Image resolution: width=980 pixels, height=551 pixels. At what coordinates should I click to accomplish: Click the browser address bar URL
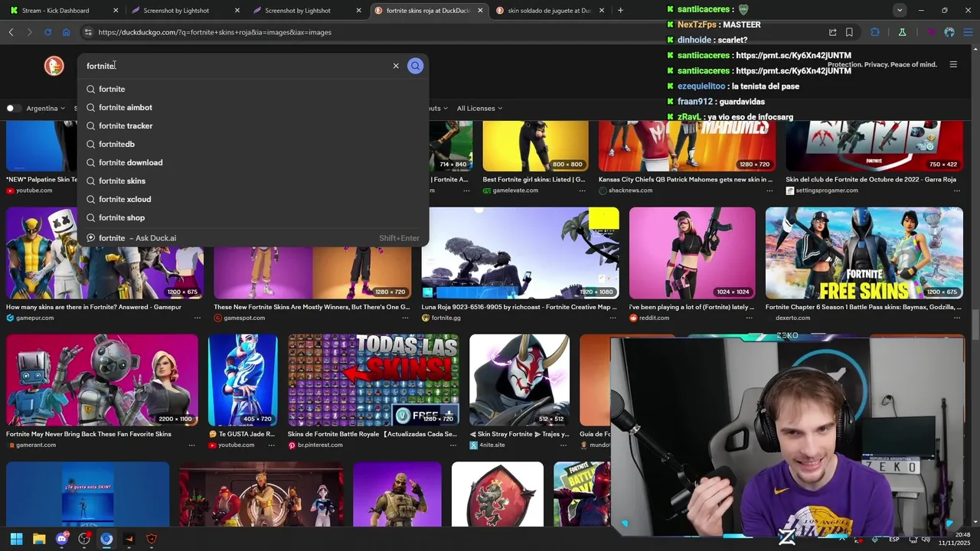click(x=214, y=32)
